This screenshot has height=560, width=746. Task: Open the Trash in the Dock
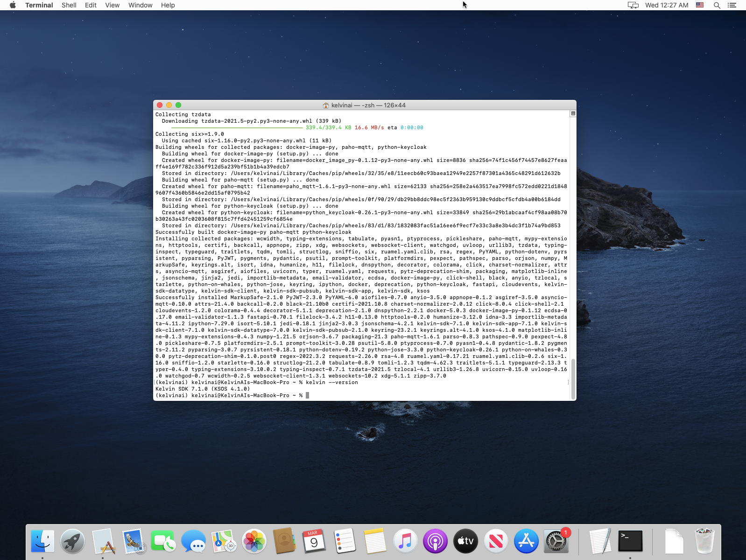coord(704,541)
